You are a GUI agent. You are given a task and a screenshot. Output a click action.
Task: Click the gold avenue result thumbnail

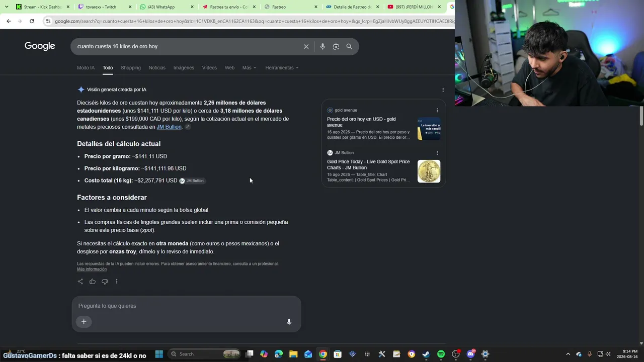coord(429,129)
